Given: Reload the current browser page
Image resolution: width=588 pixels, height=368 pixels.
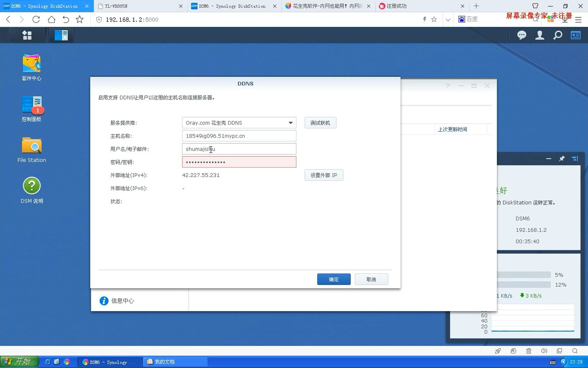Looking at the screenshot, I should point(36,19).
